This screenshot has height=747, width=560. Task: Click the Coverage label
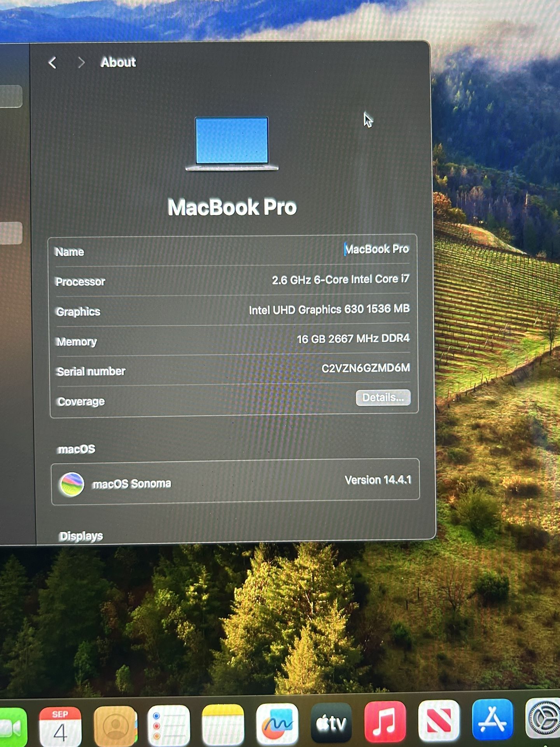pyautogui.click(x=81, y=402)
